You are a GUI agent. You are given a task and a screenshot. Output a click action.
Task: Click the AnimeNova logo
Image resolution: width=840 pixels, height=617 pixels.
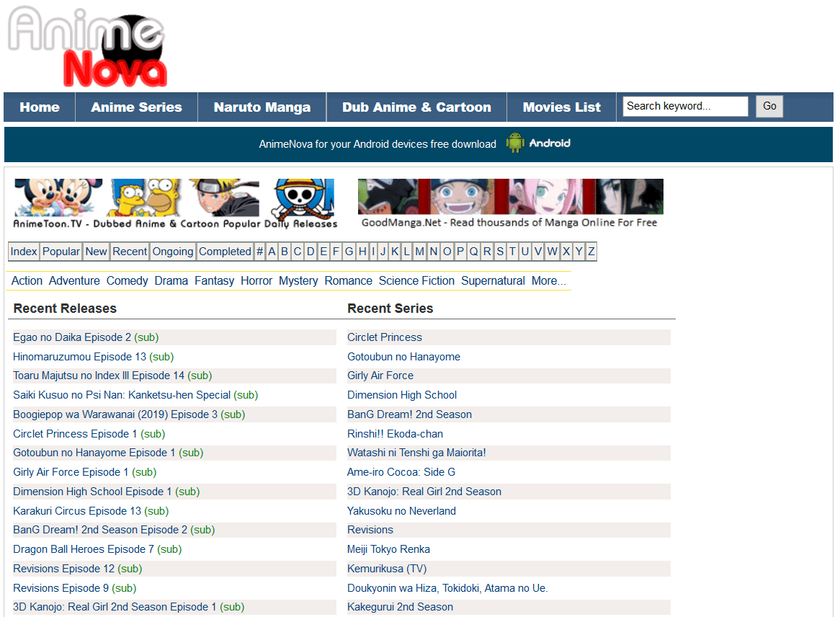[88, 47]
